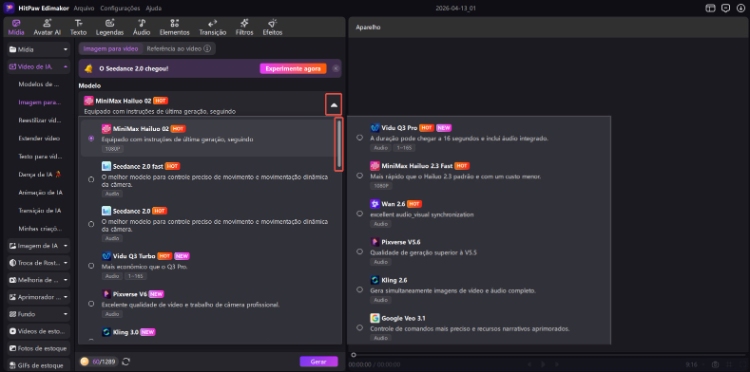The width and height of the screenshot is (750, 372).
Task: Click the Gerar button
Action: pos(319,361)
